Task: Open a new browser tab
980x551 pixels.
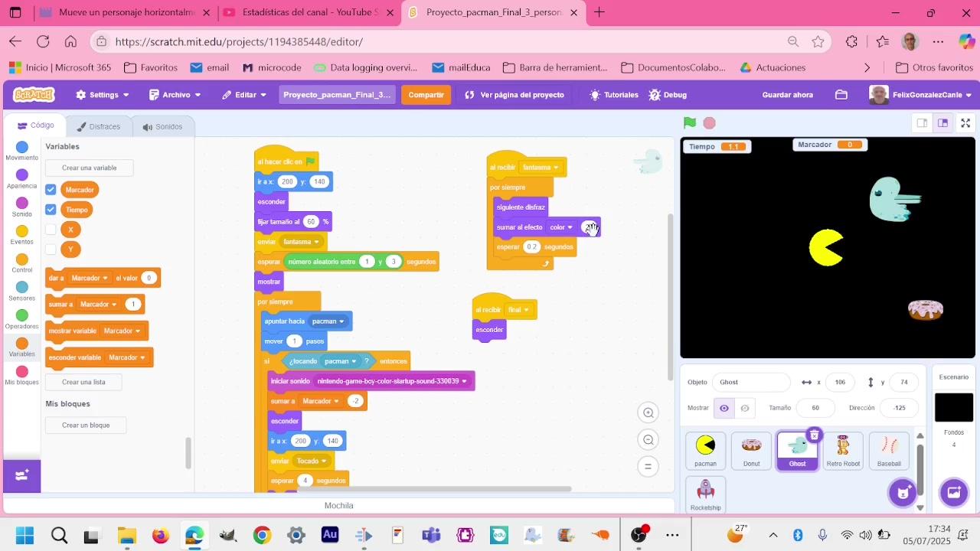Action: pyautogui.click(x=599, y=12)
